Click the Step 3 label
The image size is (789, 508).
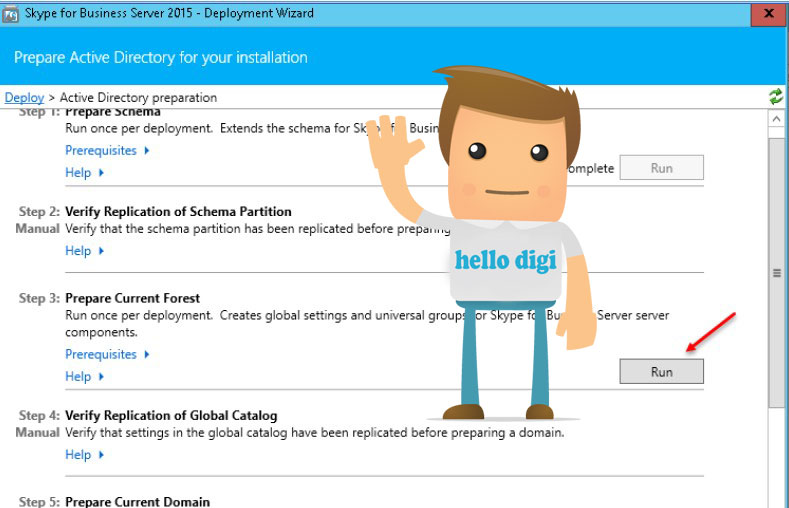39,298
